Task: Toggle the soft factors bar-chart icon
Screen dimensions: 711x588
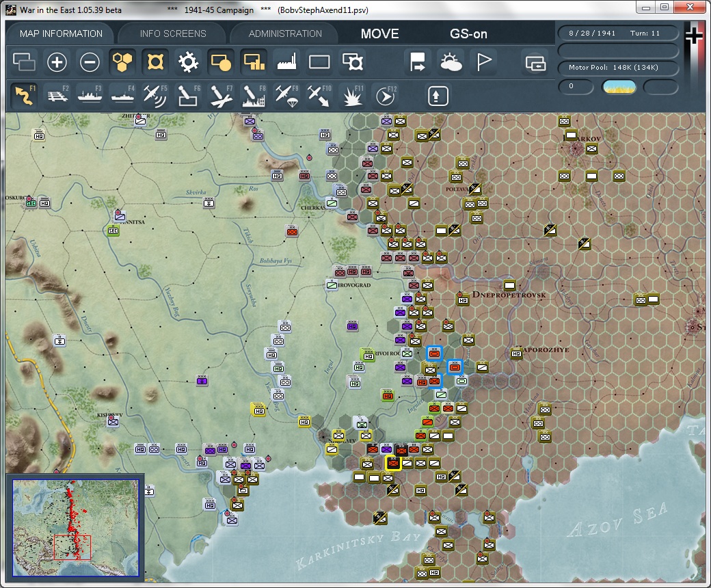Action: (254, 62)
